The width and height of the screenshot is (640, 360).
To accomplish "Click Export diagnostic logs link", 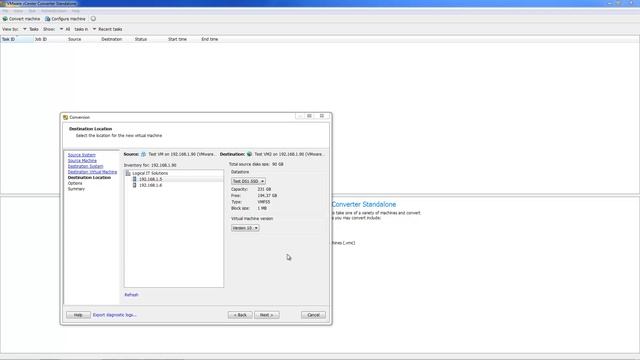I will (115, 315).
